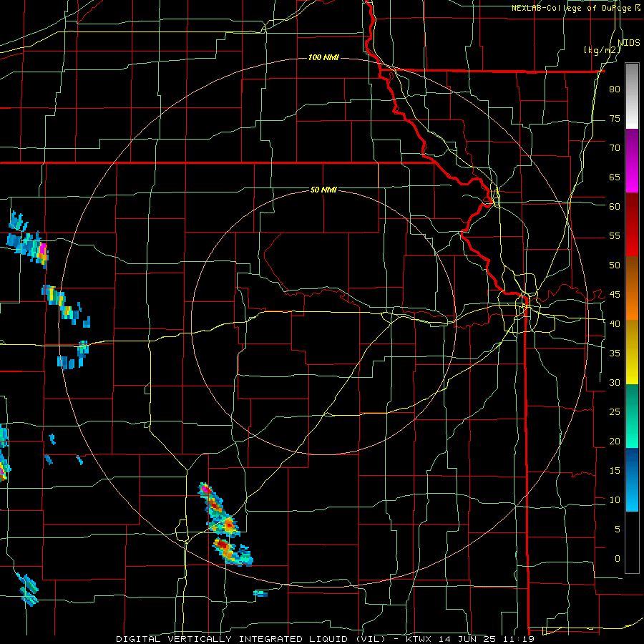The width and height of the screenshot is (644, 644).
Task: Click the lower VIL storm cell with red core
Action: (233, 552)
